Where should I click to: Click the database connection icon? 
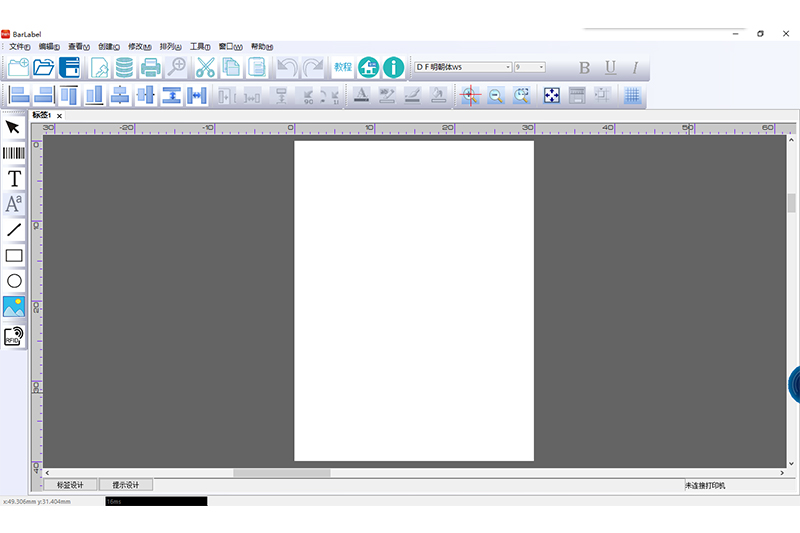click(124, 68)
